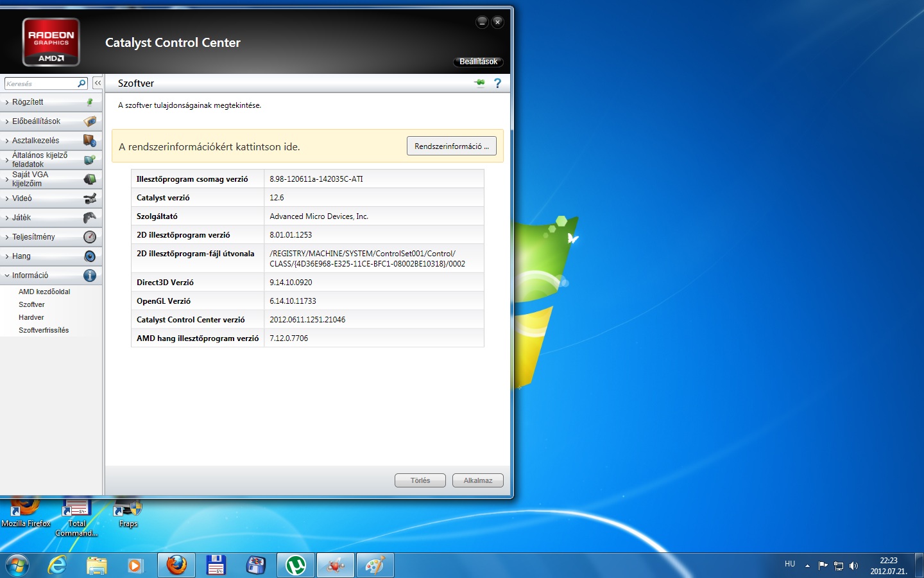The image size is (924, 578).
Task: Click the search magnifier icon
Action: click(x=81, y=83)
